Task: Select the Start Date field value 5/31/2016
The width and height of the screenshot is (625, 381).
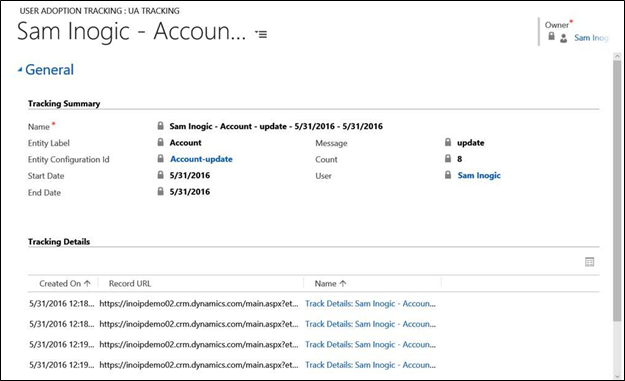Action: coord(190,175)
